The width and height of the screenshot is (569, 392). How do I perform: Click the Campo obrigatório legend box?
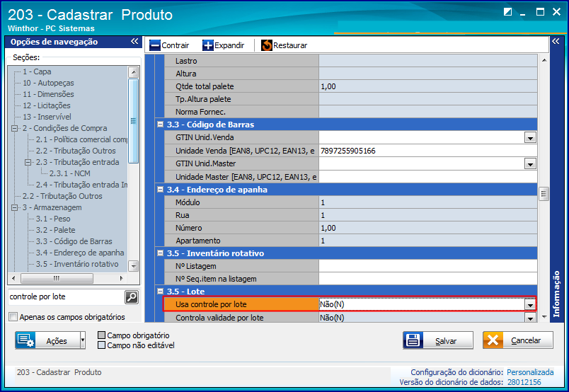(x=102, y=335)
